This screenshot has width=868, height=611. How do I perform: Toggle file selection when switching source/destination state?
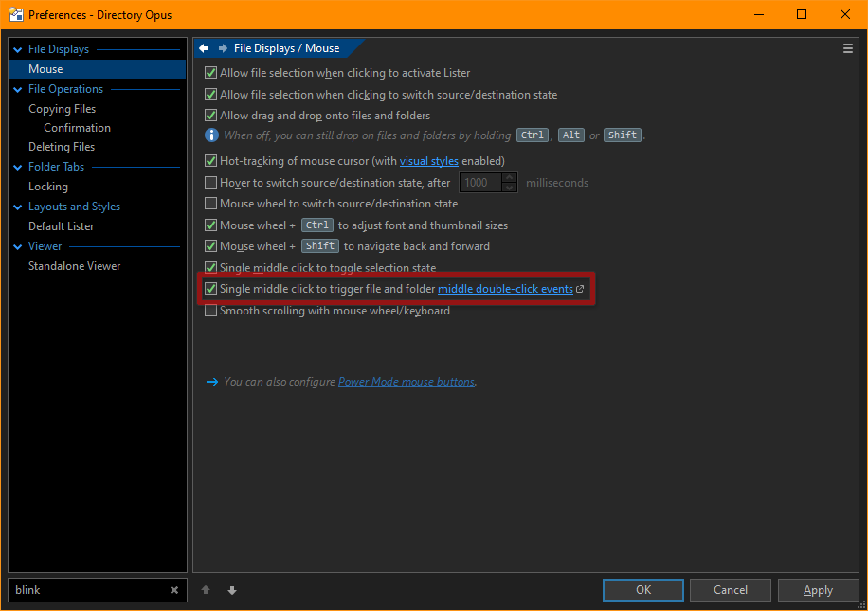point(211,94)
